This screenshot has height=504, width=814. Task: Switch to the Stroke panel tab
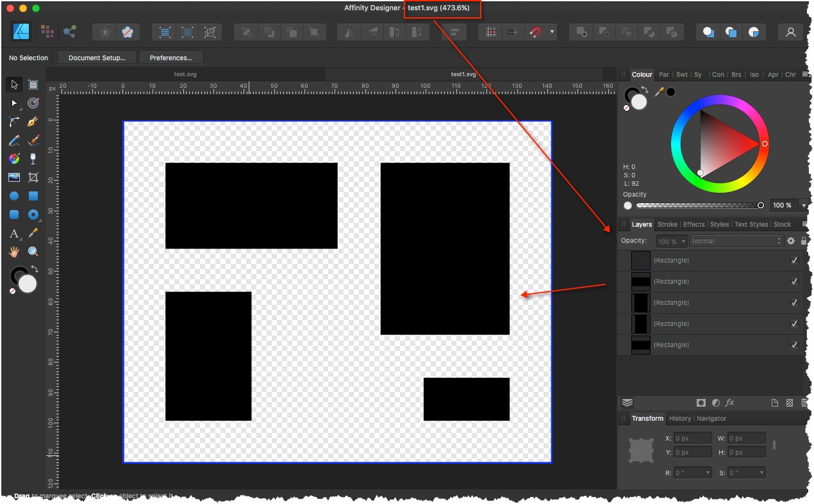[x=667, y=225]
